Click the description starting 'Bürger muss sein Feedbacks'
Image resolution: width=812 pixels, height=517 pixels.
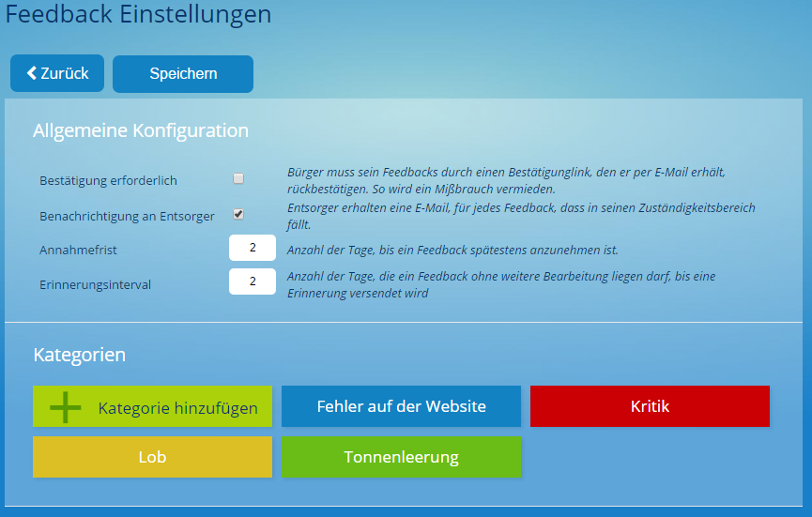(507, 180)
